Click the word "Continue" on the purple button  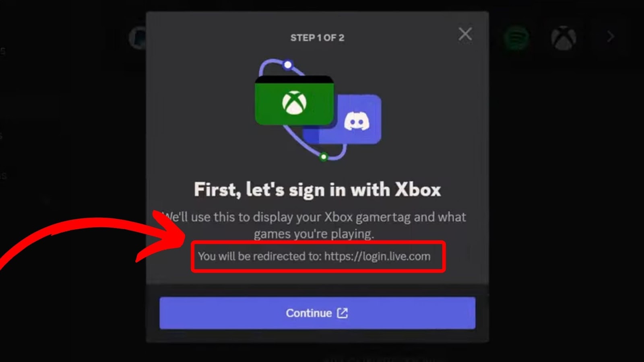tap(309, 313)
